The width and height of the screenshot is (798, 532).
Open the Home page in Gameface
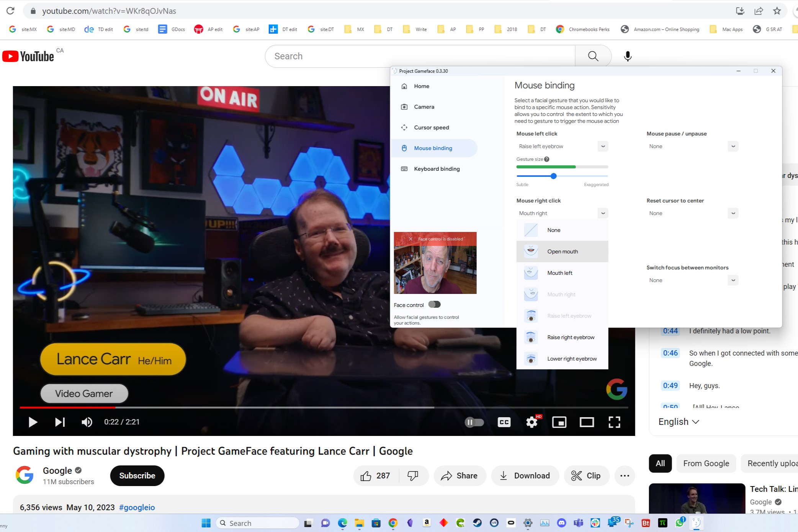point(421,86)
